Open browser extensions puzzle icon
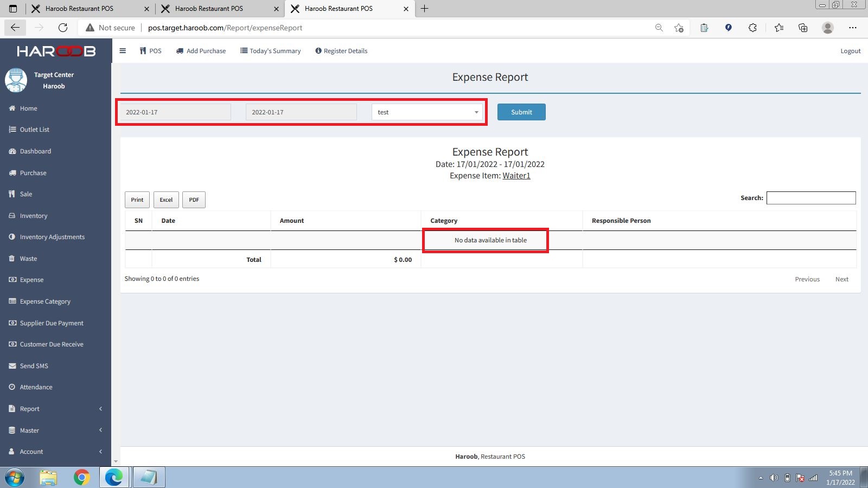 click(752, 28)
